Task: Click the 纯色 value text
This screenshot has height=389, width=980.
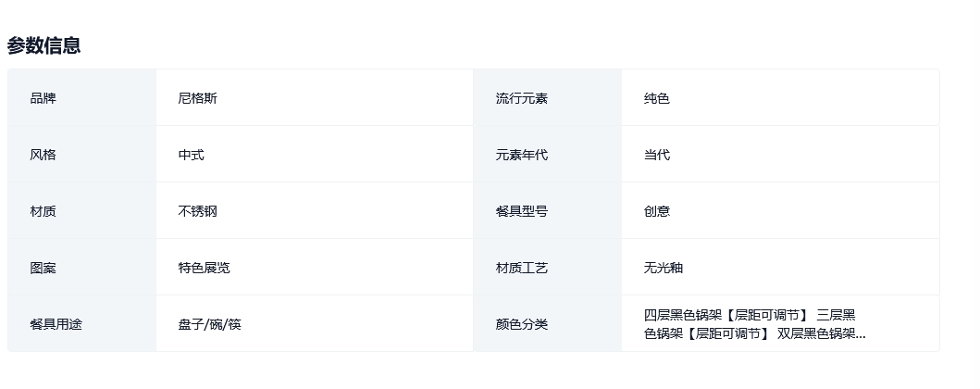Action: click(x=656, y=98)
